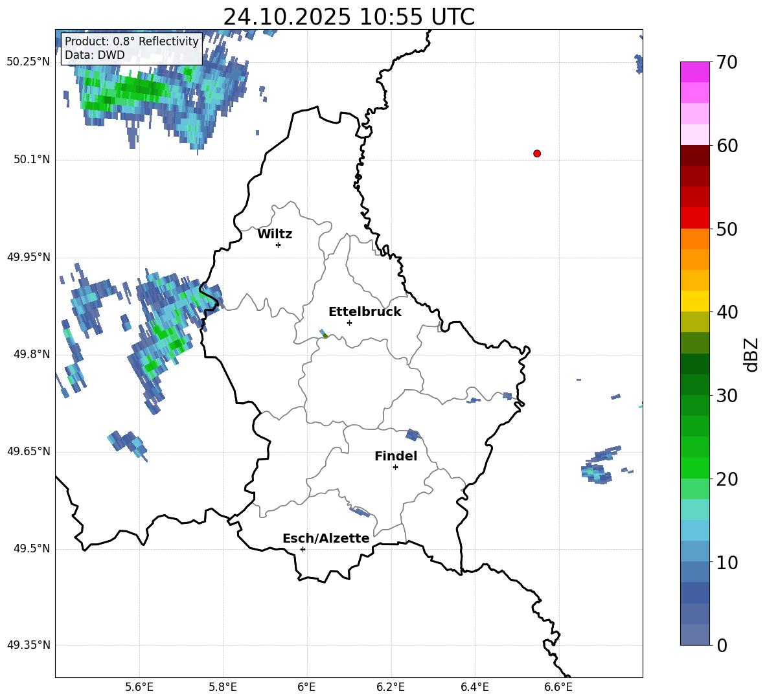Click the 20 tick on the colorbar
The height and width of the screenshot is (700, 767).
[x=727, y=479]
